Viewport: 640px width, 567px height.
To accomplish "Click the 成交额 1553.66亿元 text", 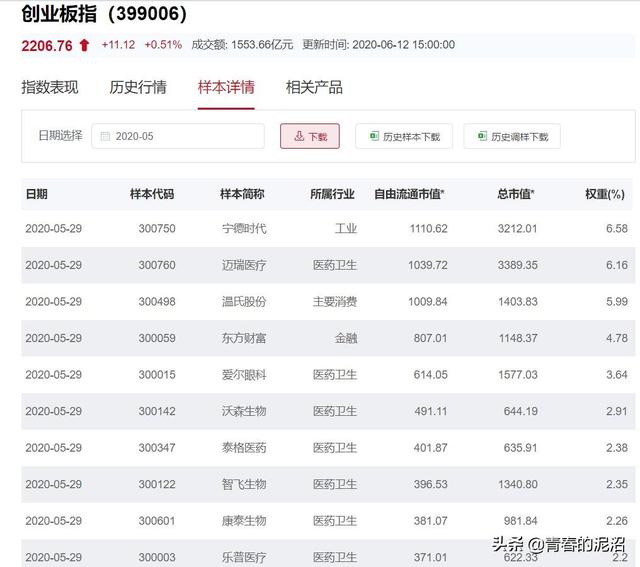I will point(242,44).
